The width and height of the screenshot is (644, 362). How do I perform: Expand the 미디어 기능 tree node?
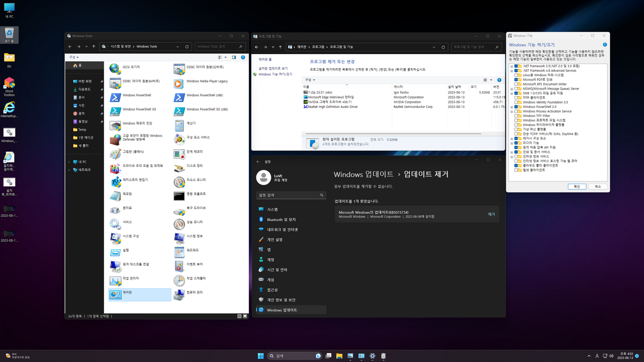pyautogui.click(x=512, y=143)
